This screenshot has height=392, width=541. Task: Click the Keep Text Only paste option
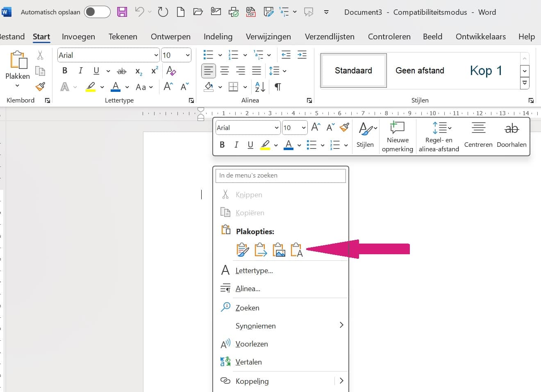(296, 250)
